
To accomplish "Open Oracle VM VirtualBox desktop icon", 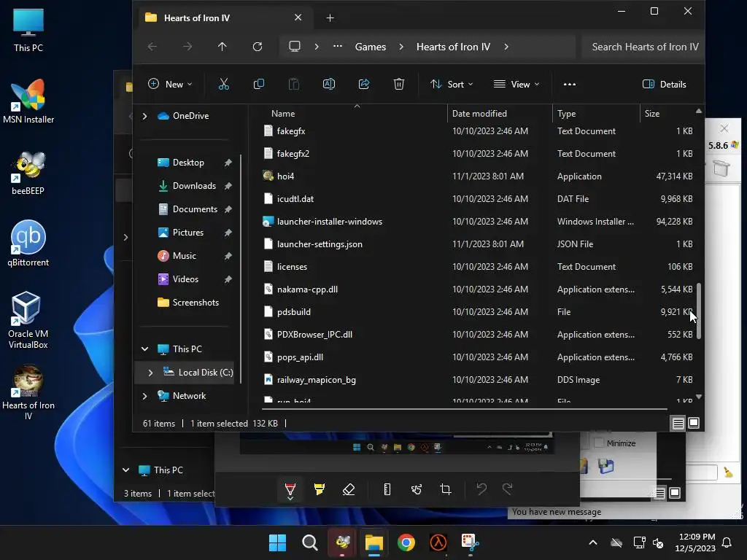I will [28, 320].
